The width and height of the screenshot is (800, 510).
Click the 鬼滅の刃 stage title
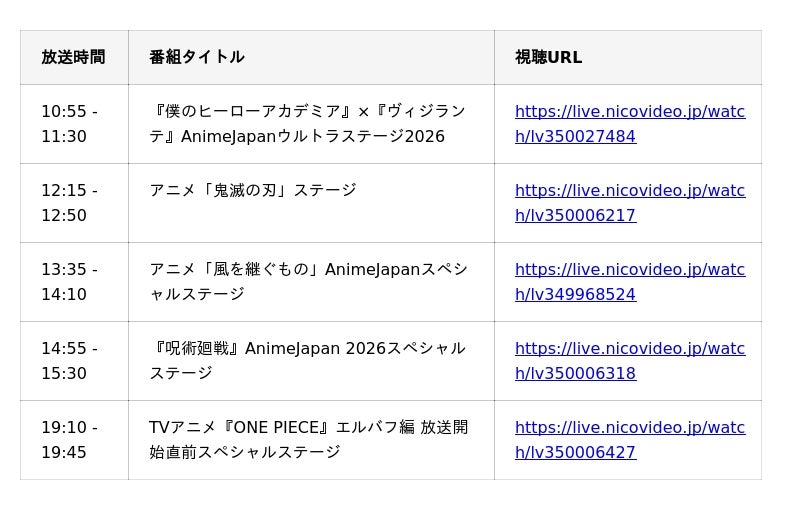click(x=252, y=190)
